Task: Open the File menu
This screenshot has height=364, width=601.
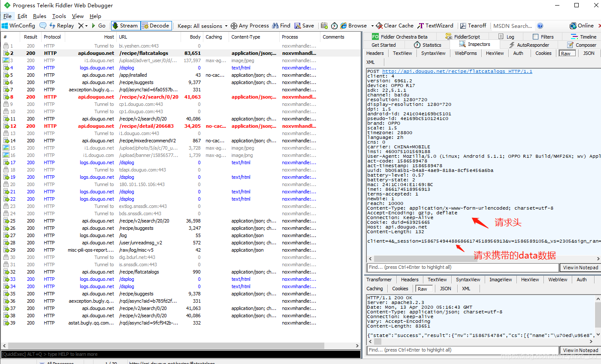Action: [x=7, y=16]
